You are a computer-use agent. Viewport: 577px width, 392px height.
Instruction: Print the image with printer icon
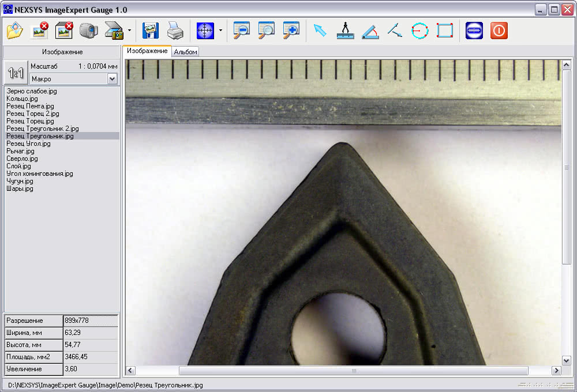tap(175, 31)
